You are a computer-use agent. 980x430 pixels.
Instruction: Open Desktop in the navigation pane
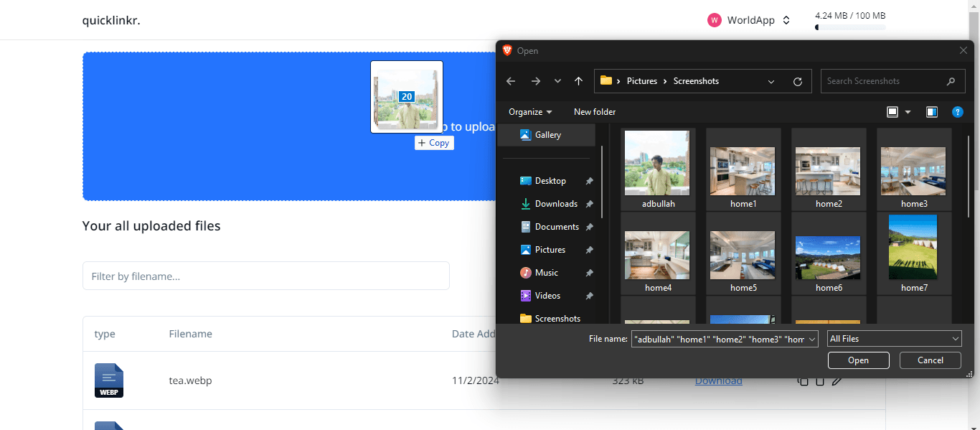[550, 181]
